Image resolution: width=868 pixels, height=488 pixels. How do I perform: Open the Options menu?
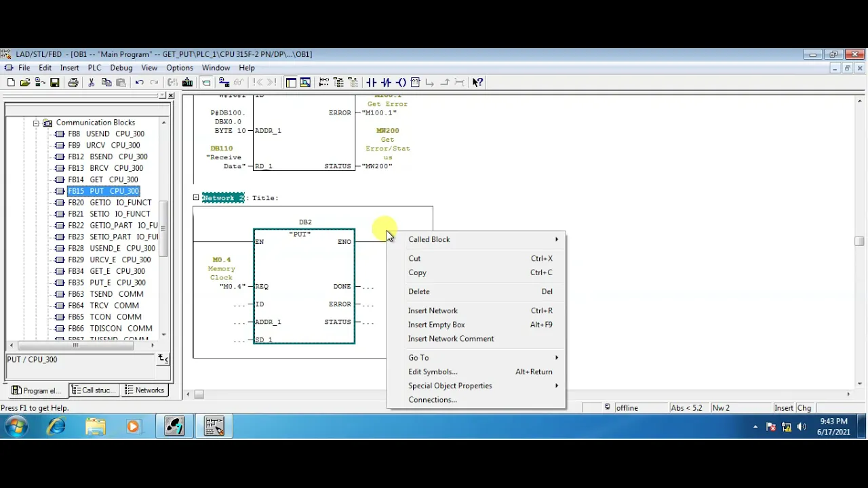tap(180, 68)
